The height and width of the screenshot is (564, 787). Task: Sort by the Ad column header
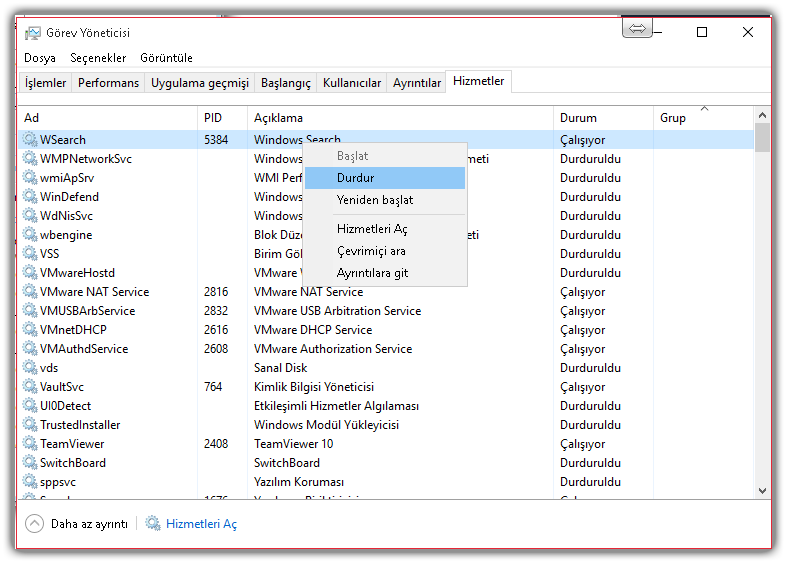pos(108,118)
